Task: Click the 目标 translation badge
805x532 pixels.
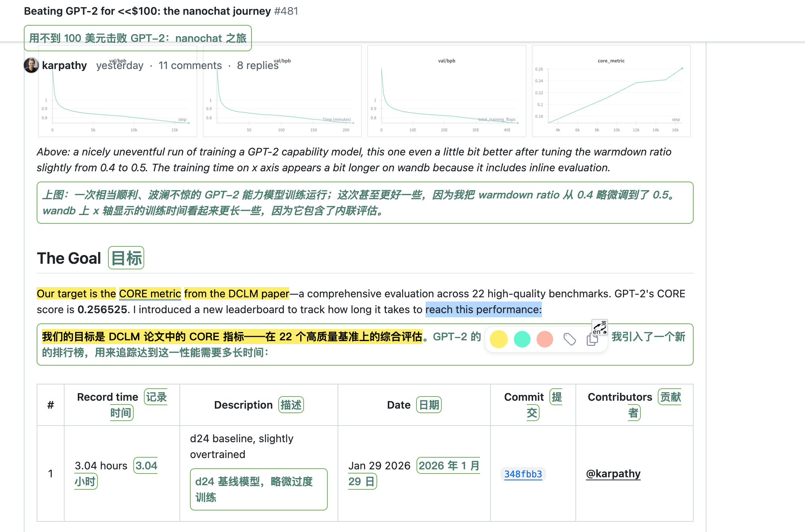Action: [x=126, y=258]
